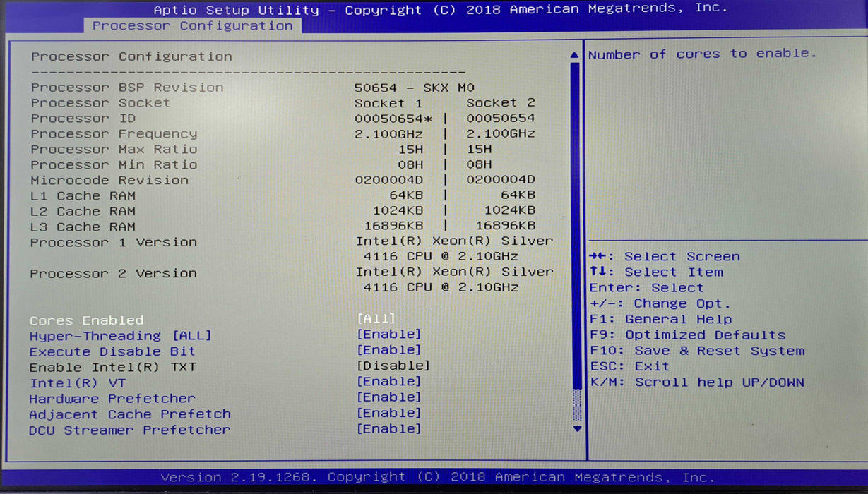Click the +/-: Change Opt. hint
The width and height of the screenshot is (868, 494).
pyautogui.click(x=660, y=303)
